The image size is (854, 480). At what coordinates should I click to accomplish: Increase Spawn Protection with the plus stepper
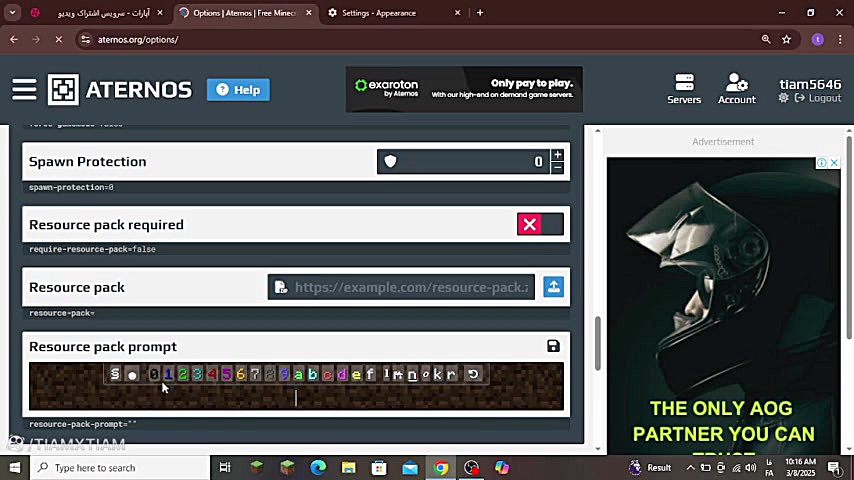pyautogui.click(x=557, y=155)
